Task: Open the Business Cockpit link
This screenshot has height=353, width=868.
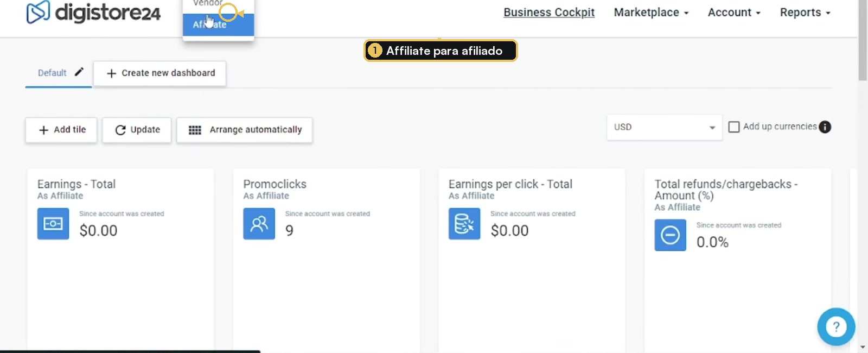Action: (548, 12)
